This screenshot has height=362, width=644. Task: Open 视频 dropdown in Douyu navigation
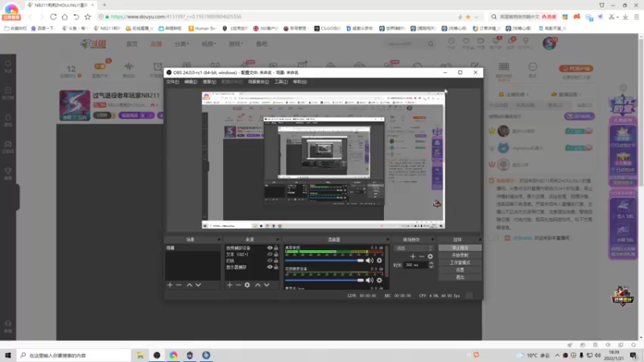(208, 44)
